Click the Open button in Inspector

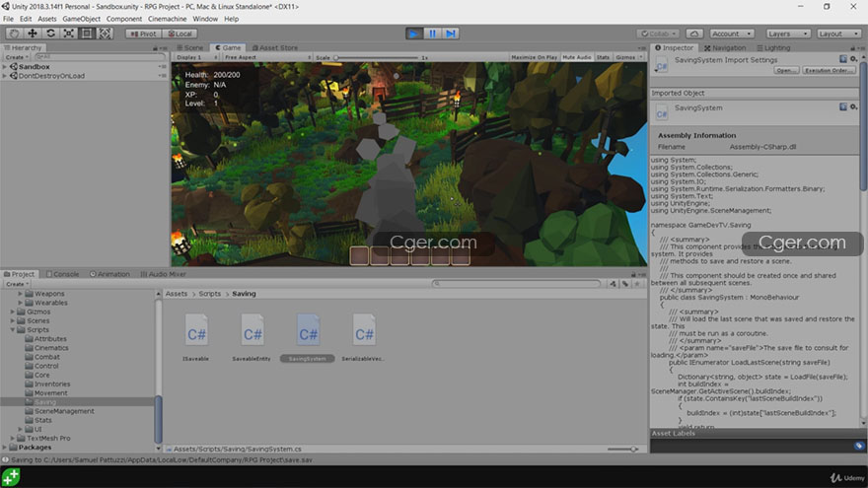[785, 70]
